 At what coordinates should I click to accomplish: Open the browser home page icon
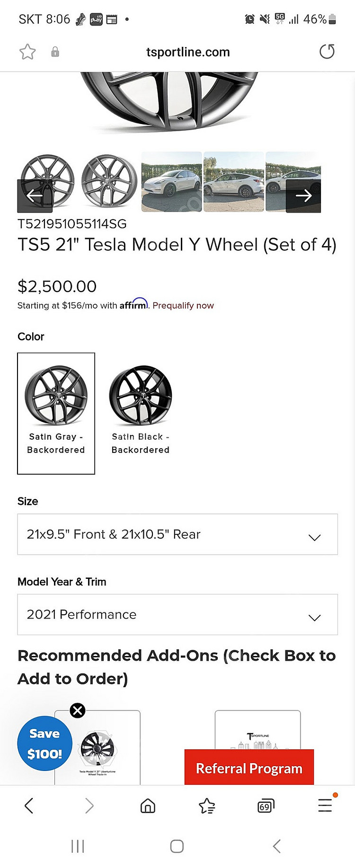[148, 805]
